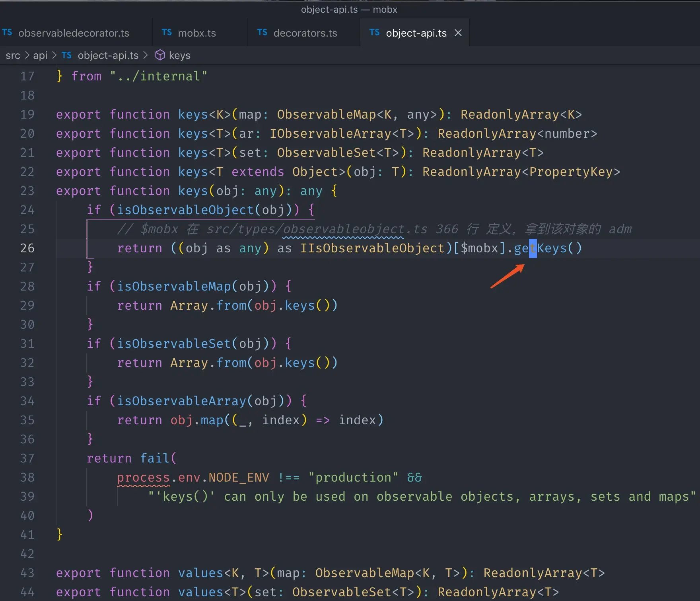700x601 pixels.
Task: Click the TS icon on the mobx.ts tab
Action: click(167, 33)
